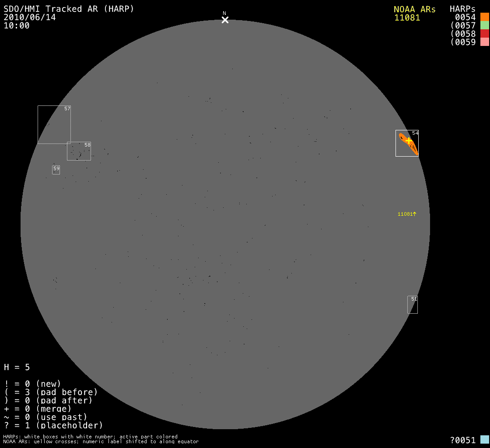This screenshot has width=490, height=448.
Task: Select the orange active region in box 54
Action: tap(413, 147)
